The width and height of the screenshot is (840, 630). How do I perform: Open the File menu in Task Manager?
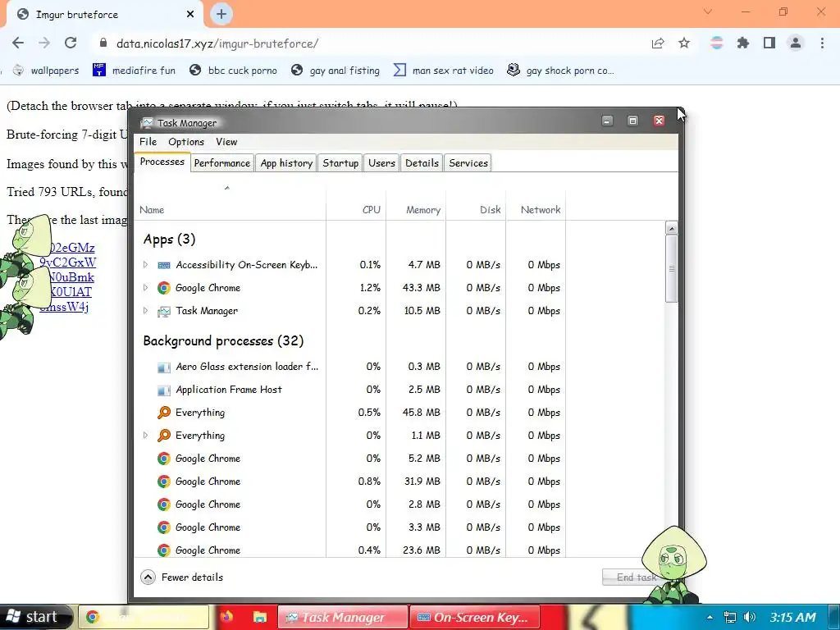click(x=148, y=142)
